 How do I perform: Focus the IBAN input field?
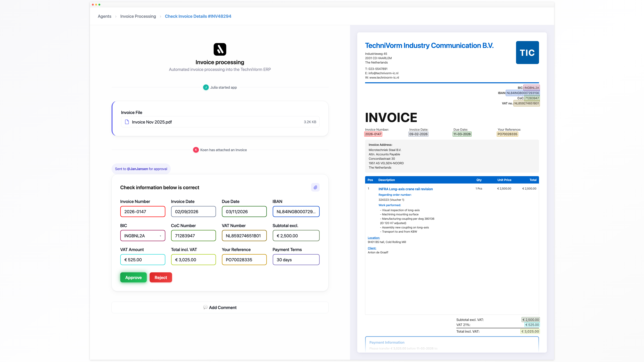[296, 212]
